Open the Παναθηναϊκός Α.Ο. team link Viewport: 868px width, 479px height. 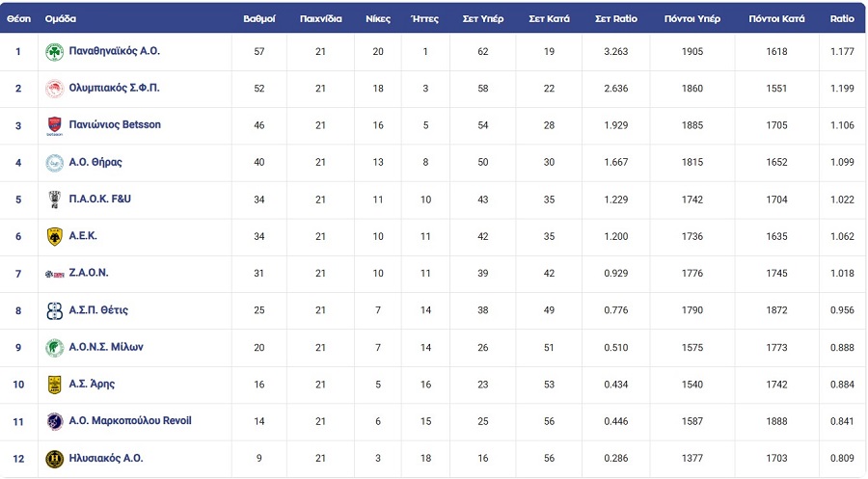click(x=114, y=51)
